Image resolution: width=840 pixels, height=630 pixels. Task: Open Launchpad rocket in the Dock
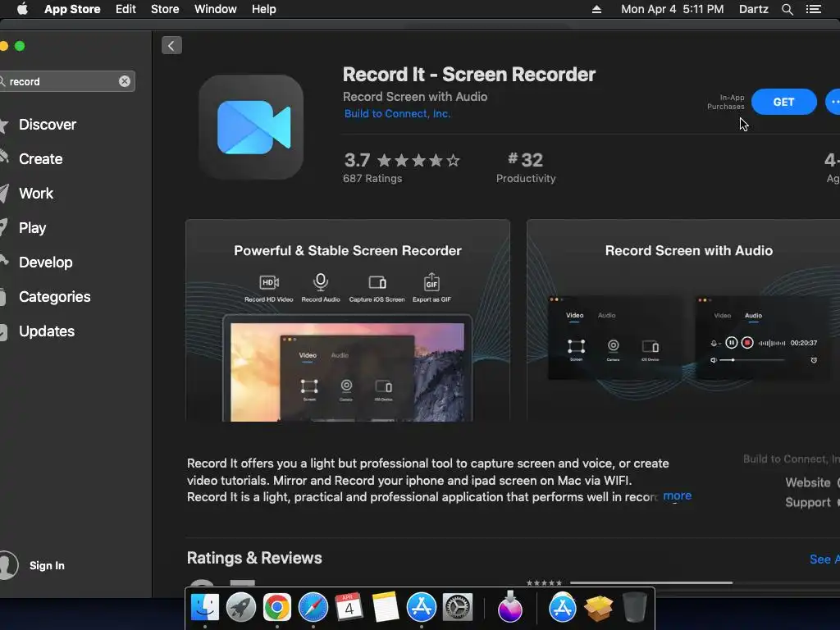241,608
